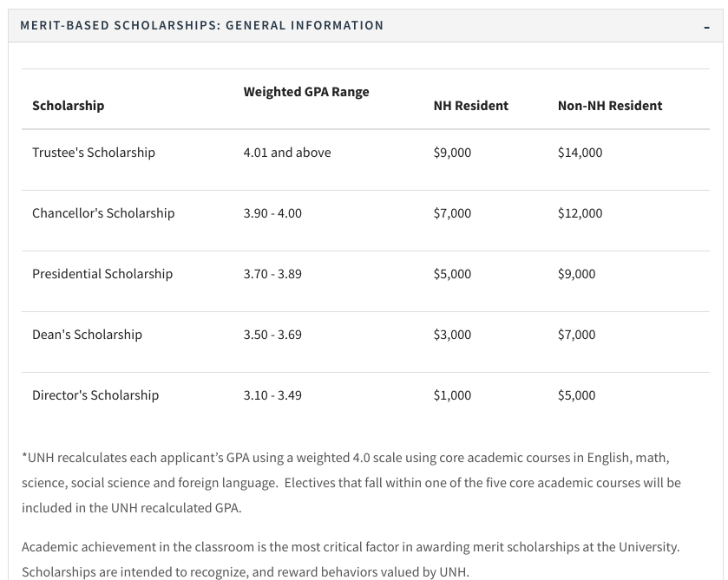Screen dimensions: 728x580
Task: Click the Merit-Based Scholarships: General Information heading
Action: tap(201, 25)
